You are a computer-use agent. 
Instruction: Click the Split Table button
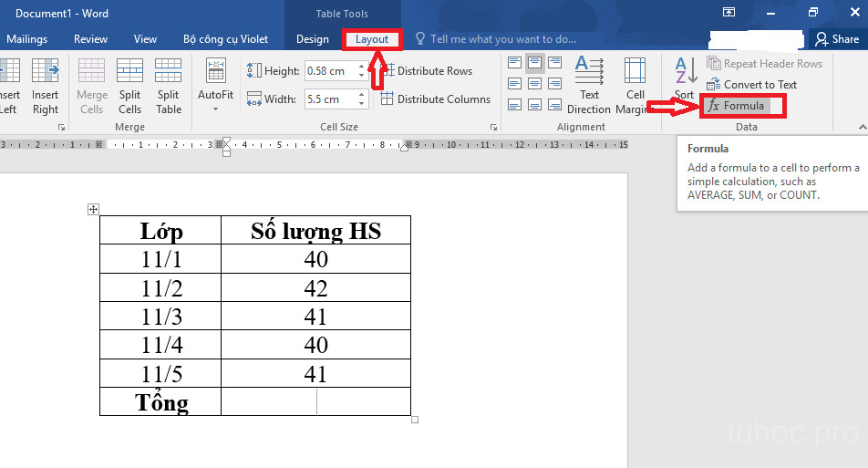[169, 86]
